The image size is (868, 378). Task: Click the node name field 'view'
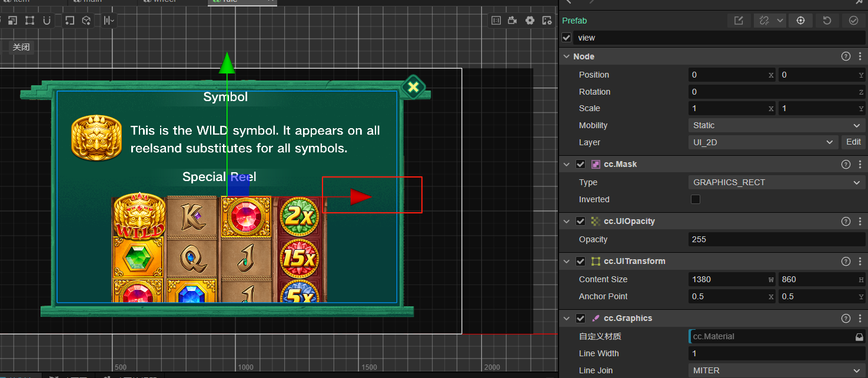tap(719, 38)
